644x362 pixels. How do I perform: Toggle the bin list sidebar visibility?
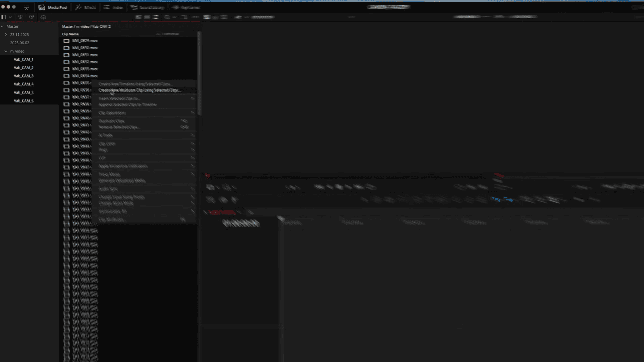point(3,17)
